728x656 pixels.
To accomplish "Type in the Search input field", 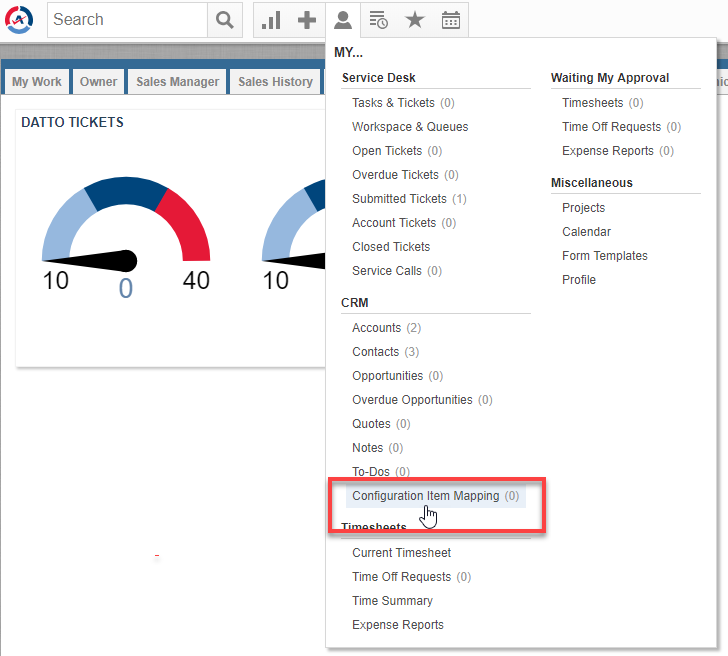I will coord(127,20).
